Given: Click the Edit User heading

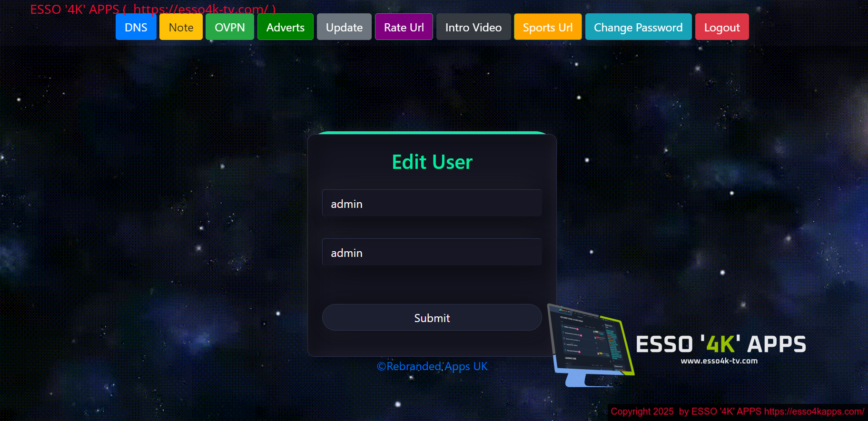Looking at the screenshot, I should (432, 162).
